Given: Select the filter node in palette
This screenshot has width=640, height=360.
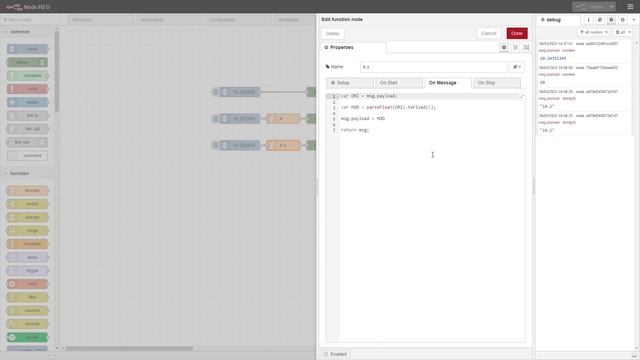Looking at the screenshot, I should pos(27,297).
